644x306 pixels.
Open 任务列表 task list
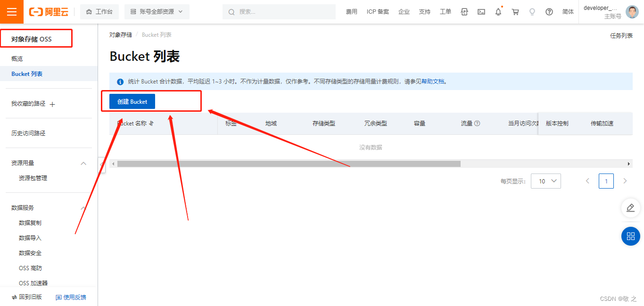coord(621,35)
